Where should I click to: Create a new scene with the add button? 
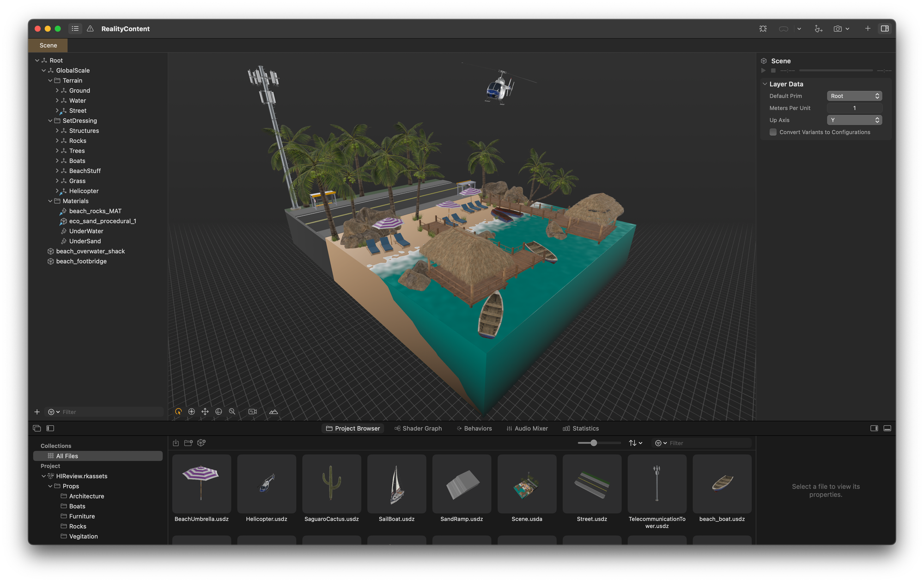(867, 29)
